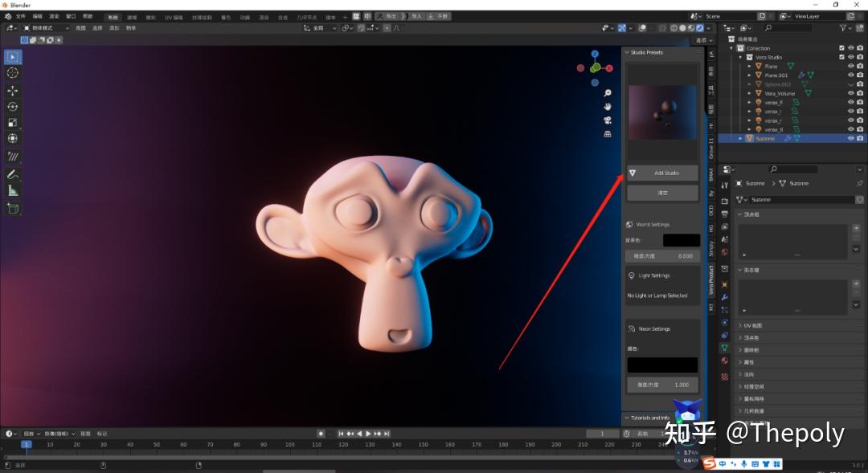Image resolution: width=868 pixels, height=473 pixels.
Task: Play the animation forward
Action: (x=368, y=434)
